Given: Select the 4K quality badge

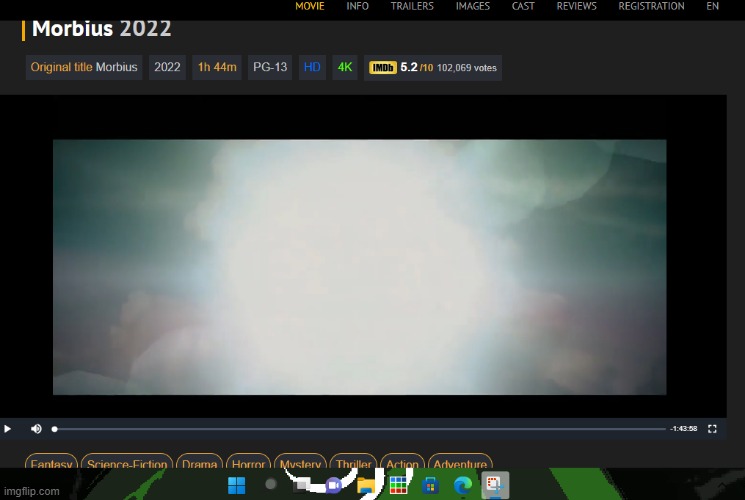Looking at the screenshot, I should pos(345,68).
